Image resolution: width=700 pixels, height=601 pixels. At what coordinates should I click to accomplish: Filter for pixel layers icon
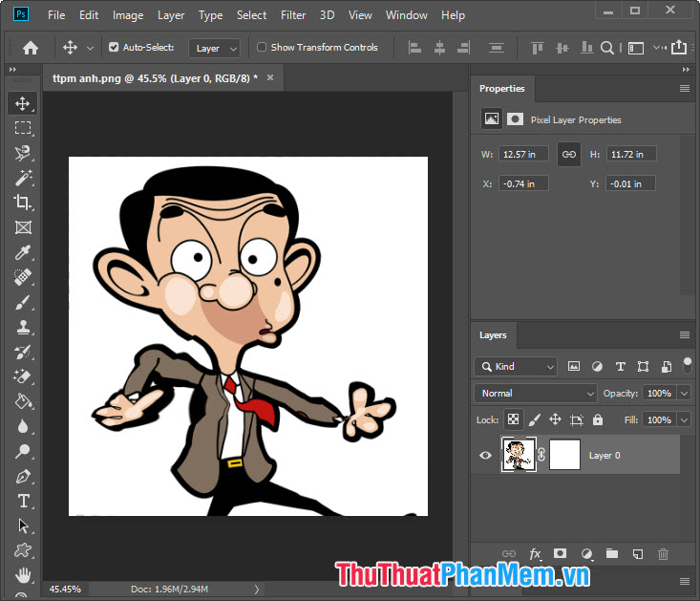(574, 367)
